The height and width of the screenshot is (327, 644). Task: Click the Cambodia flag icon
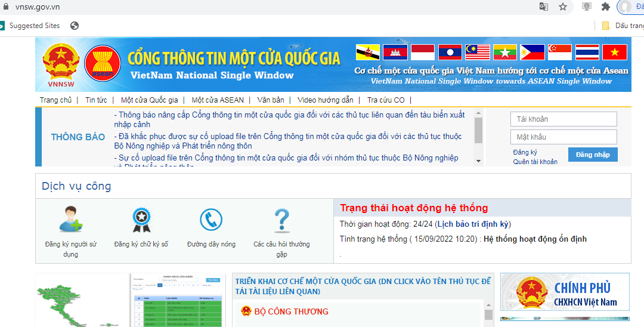point(395,52)
